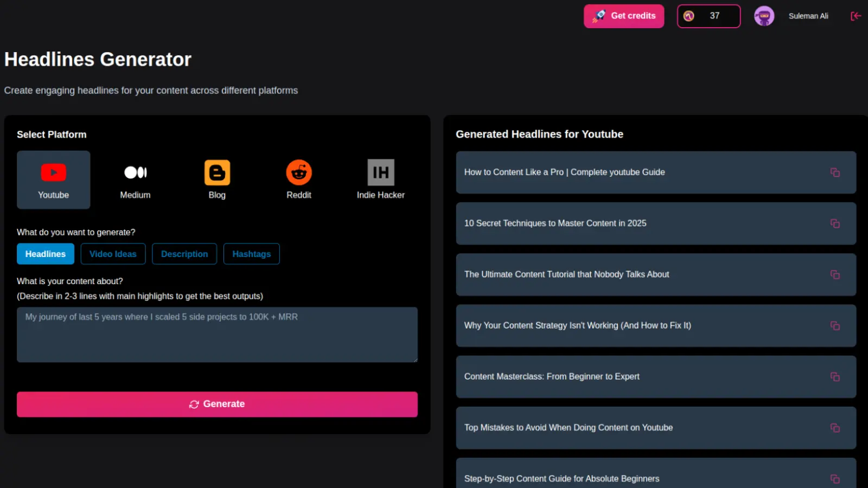The width and height of the screenshot is (868, 488).
Task: Click the Get credits button
Action: tap(624, 16)
